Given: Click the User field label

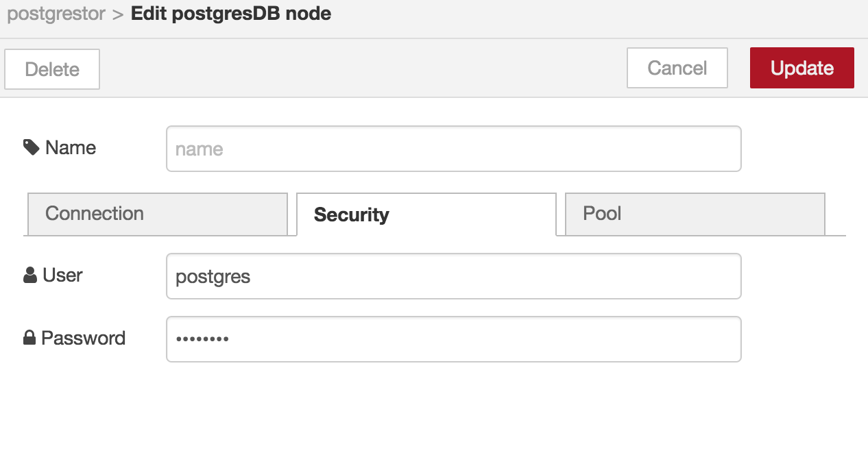Looking at the screenshot, I should click(62, 275).
